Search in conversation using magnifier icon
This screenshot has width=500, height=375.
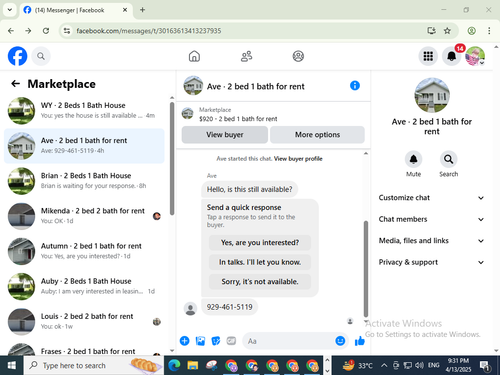tap(449, 159)
